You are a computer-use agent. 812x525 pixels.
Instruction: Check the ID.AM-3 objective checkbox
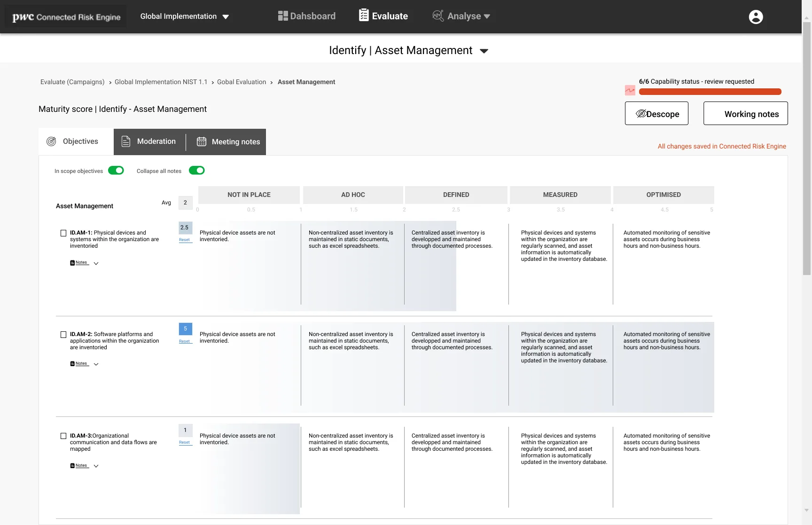pos(63,436)
